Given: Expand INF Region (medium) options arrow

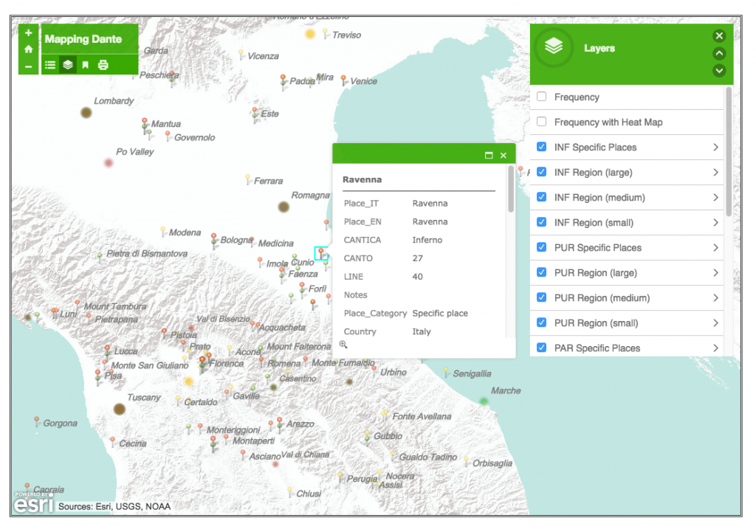Looking at the screenshot, I should pyautogui.click(x=715, y=198).
